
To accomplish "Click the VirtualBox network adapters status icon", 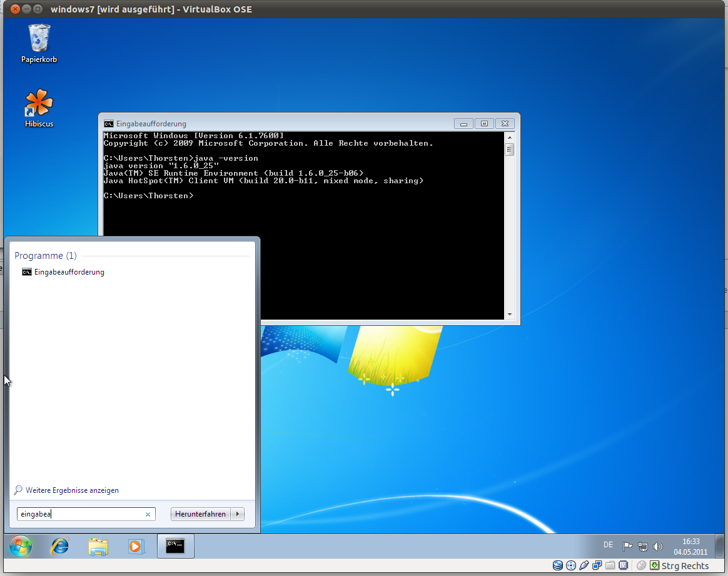I will click(x=597, y=565).
